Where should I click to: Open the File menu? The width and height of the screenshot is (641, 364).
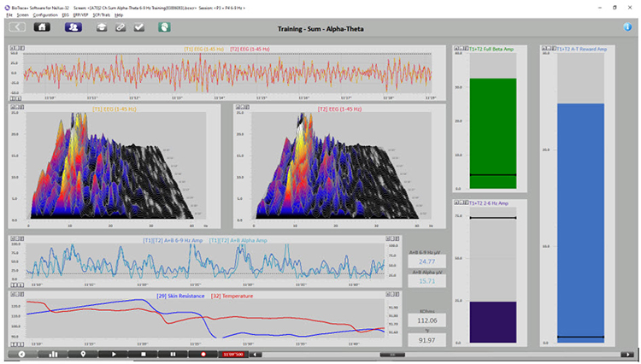[9, 15]
